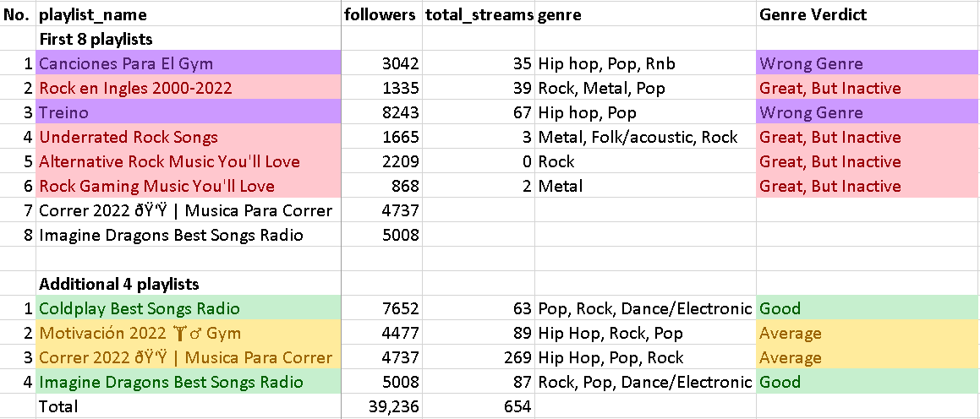The width and height of the screenshot is (980, 419).
Task: Select the total followers 39,236 cell
Action: click(x=382, y=406)
